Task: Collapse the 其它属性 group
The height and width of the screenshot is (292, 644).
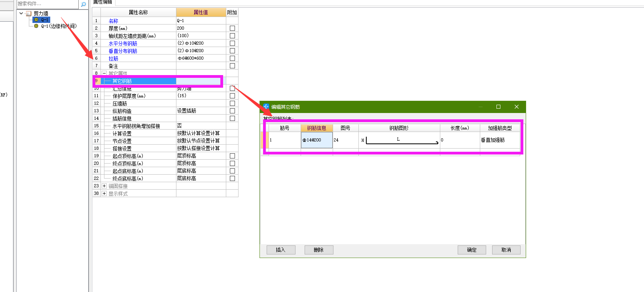Action: click(x=104, y=73)
